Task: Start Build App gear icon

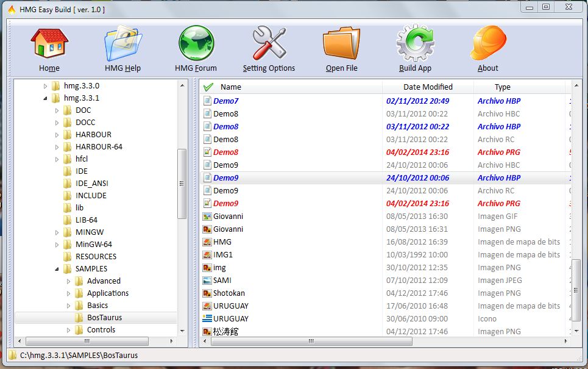Action: (415, 43)
